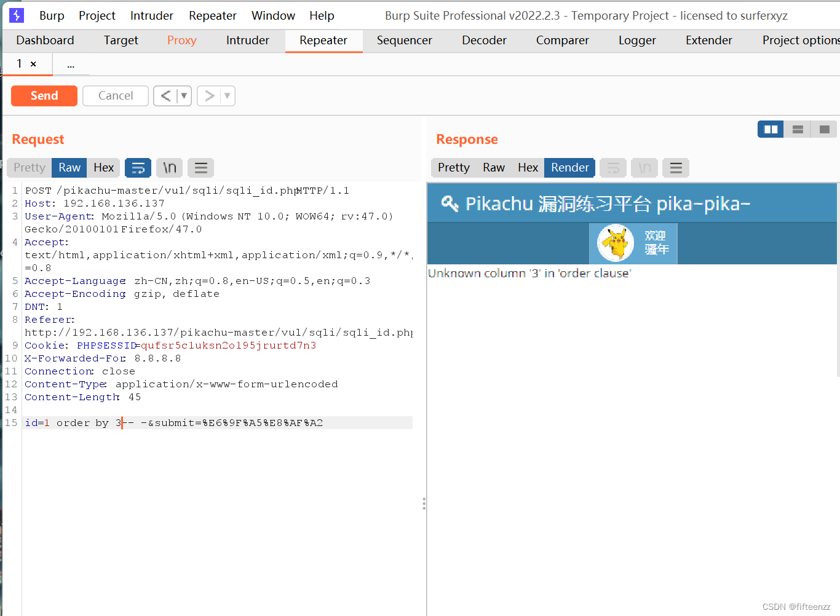Click the Pikachu 漏洞练习平台 title text
840x616 pixels.
[608, 203]
